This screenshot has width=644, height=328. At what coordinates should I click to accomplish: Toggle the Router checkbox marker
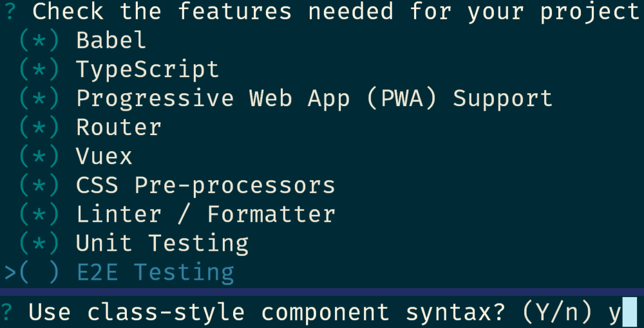coord(39,127)
